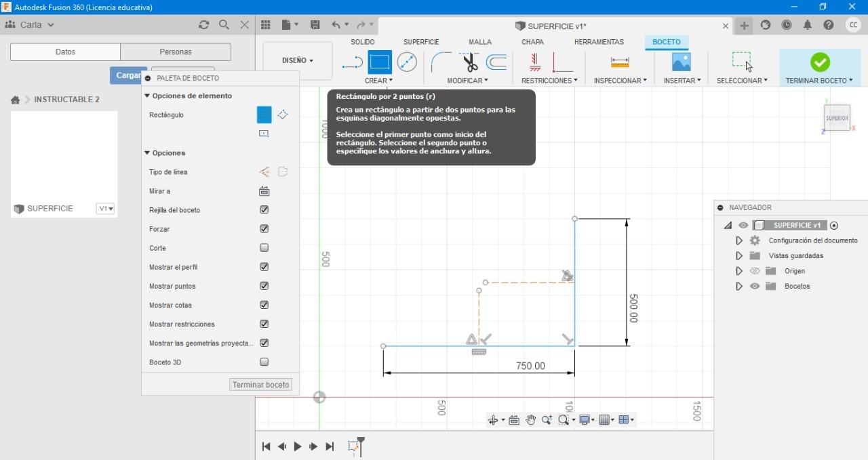Open the DISEÑO workspace dropdown
Viewport: 868px width, 460px height.
[298, 60]
